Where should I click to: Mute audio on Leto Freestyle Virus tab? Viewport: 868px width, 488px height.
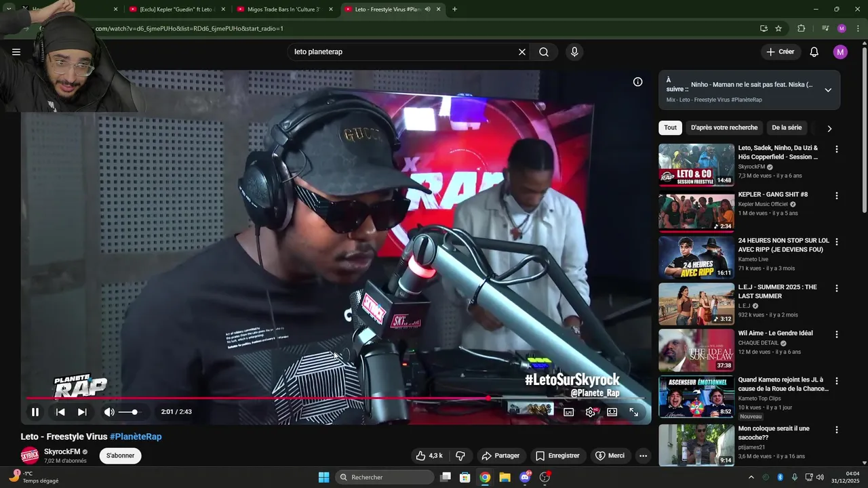[427, 9]
